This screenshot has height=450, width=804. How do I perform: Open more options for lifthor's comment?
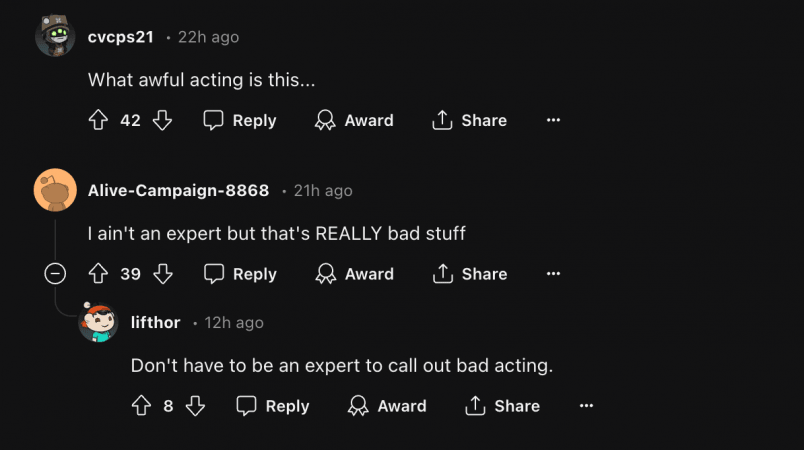(x=586, y=406)
